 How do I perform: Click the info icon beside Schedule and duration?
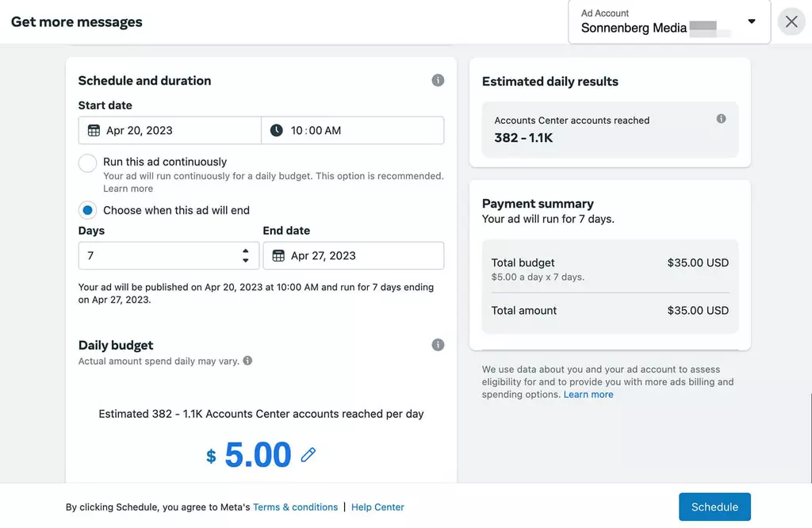438,80
